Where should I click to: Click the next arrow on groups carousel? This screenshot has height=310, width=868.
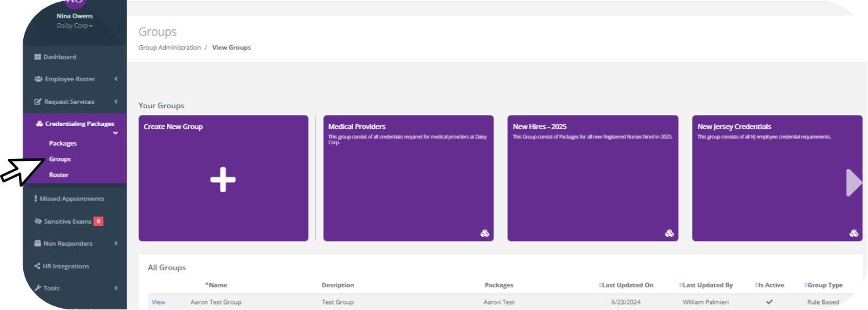click(854, 183)
